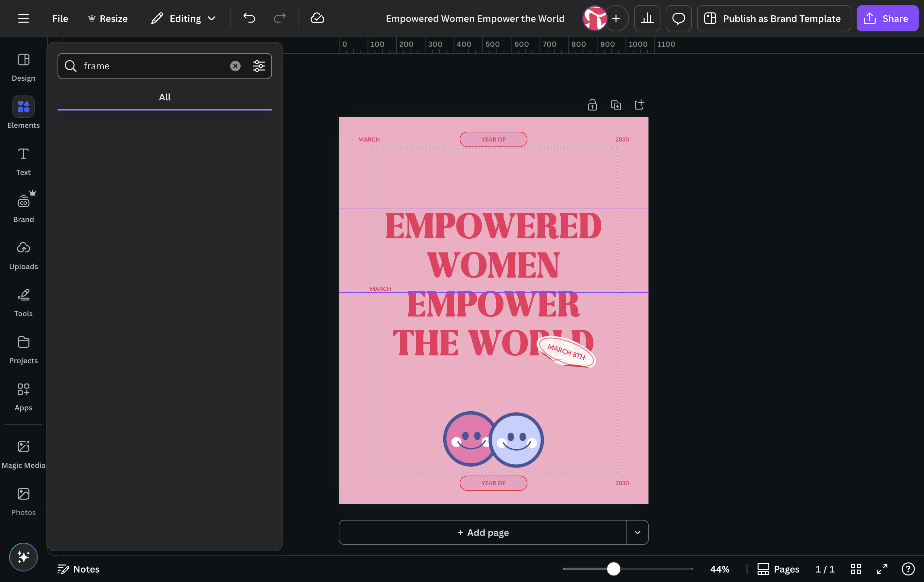Expand the Add page dropdown arrow
Viewport: 924px width, 582px height.
coord(637,532)
